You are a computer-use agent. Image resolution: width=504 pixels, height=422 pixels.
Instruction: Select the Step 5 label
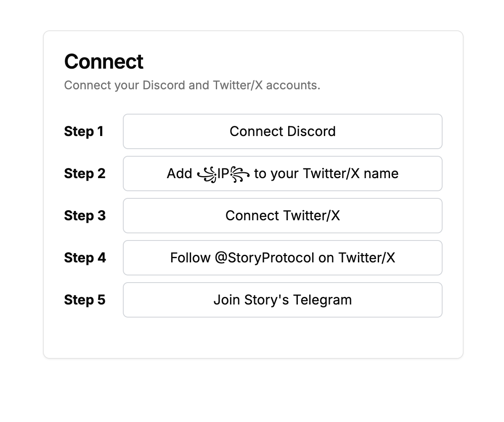(85, 300)
